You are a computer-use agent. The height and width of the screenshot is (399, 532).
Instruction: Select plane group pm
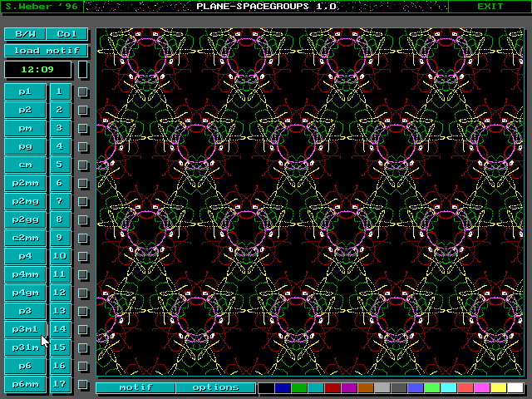coord(25,128)
